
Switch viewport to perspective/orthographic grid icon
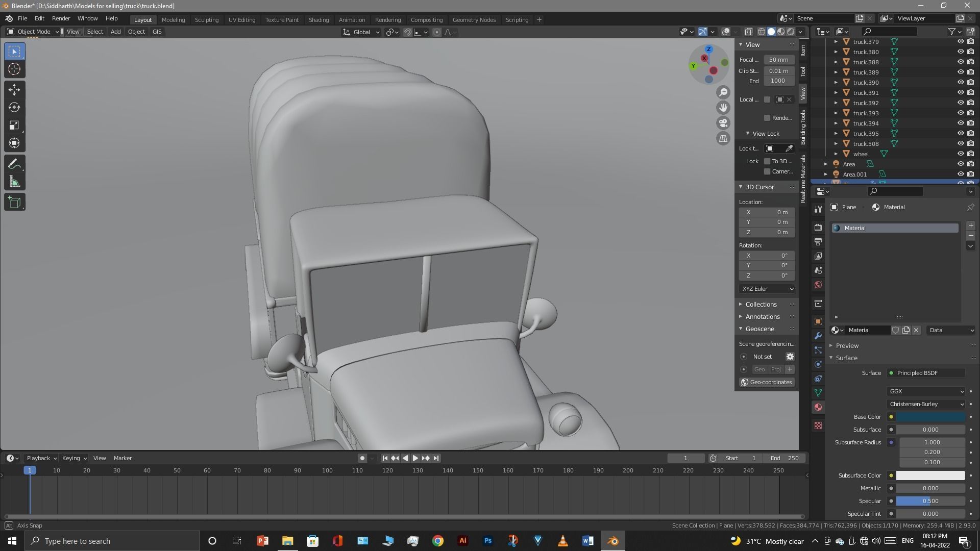723,138
